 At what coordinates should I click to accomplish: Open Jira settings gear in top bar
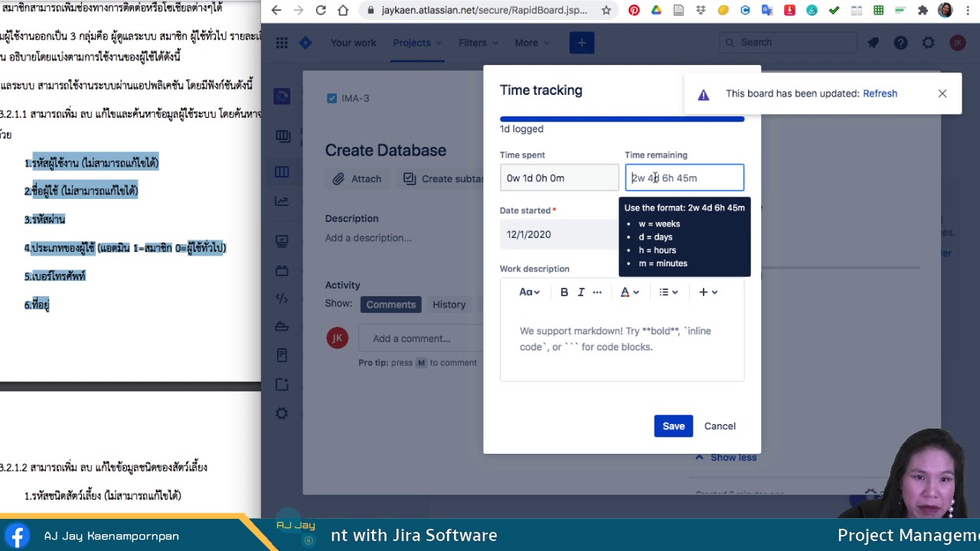pos(928,43)
